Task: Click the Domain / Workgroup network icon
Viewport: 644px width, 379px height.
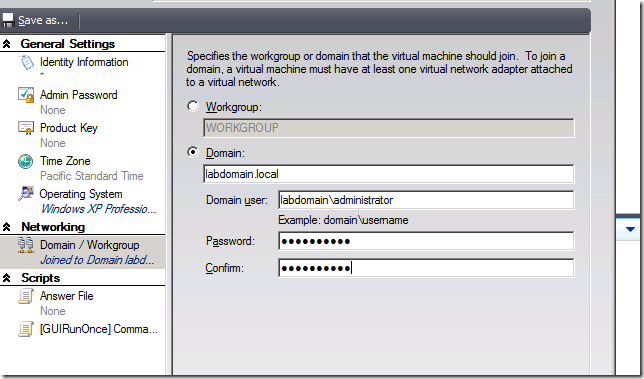Action: pyautogui.click(x=25, y=245)
